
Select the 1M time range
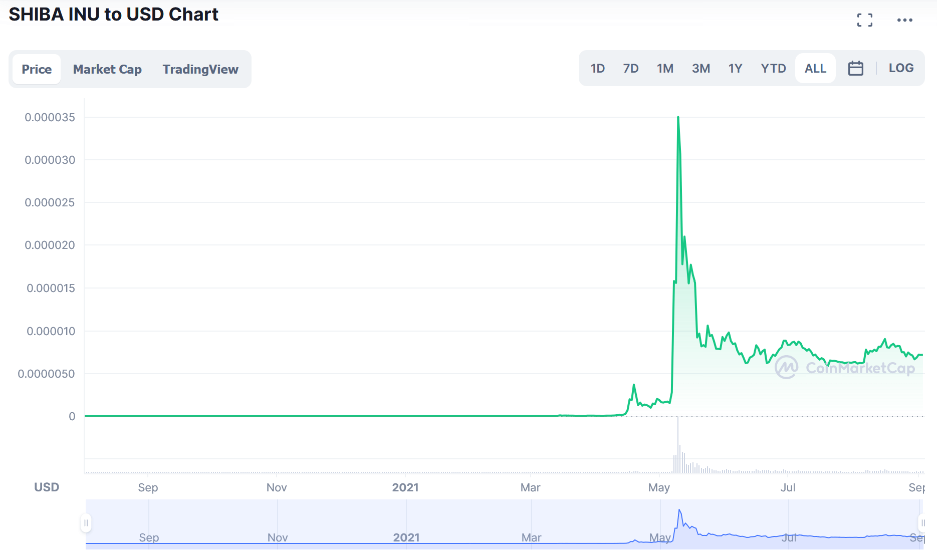(x=665, y=68)
